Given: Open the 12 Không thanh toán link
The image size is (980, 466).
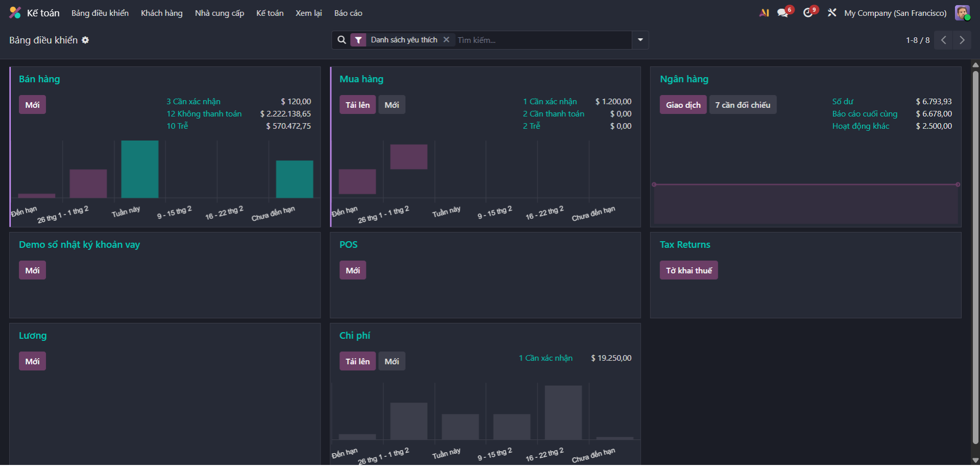Looking at the screenshot, I should pyautogui.click(x=204, y=114).
